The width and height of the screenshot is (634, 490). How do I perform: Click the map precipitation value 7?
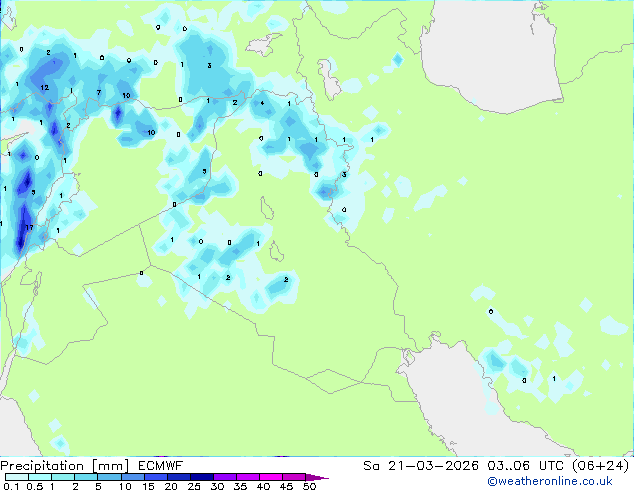point(99,93)
